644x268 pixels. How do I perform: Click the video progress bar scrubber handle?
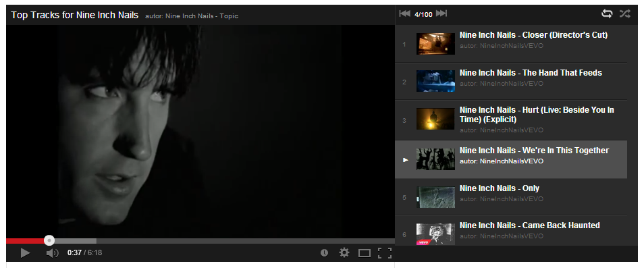pos(49,240)
